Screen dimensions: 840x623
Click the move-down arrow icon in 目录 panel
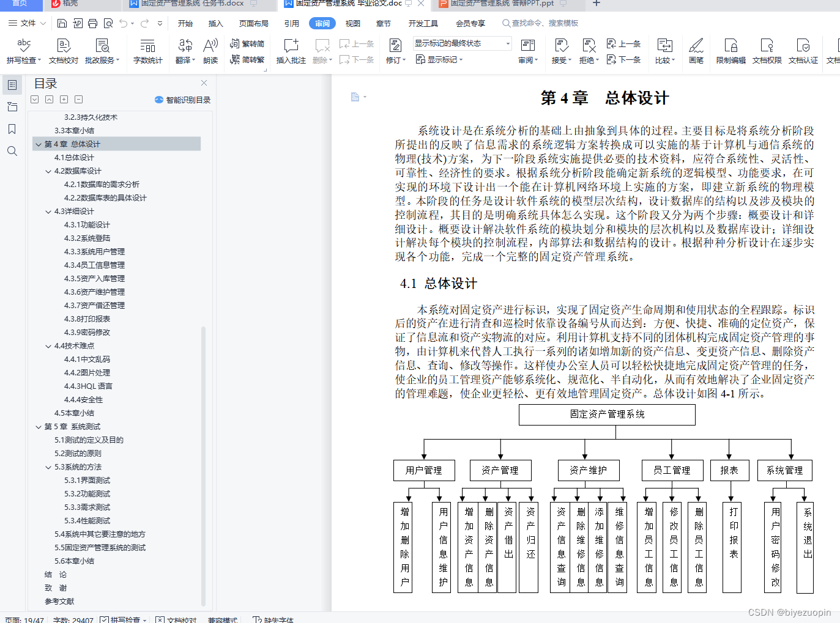34,100
